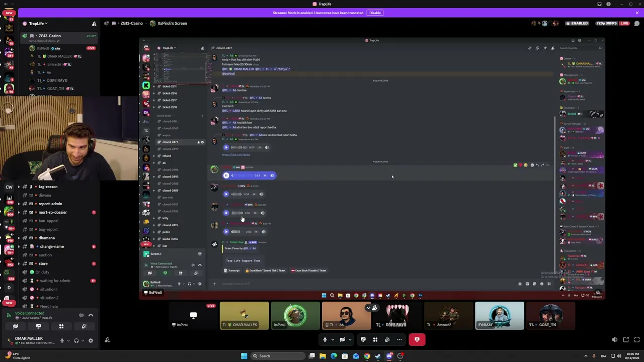Open Microsoft Edge from the taskbar
Viewport: 644px width, 362px height.
(x=334, y=356)
